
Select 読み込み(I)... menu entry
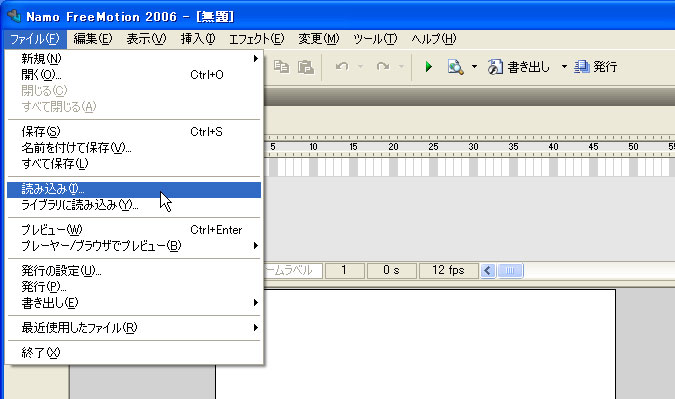[x=134, y=189]
